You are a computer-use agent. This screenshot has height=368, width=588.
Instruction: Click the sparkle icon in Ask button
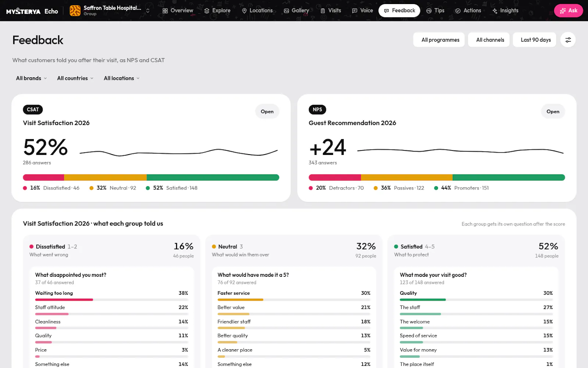(563, 11)
